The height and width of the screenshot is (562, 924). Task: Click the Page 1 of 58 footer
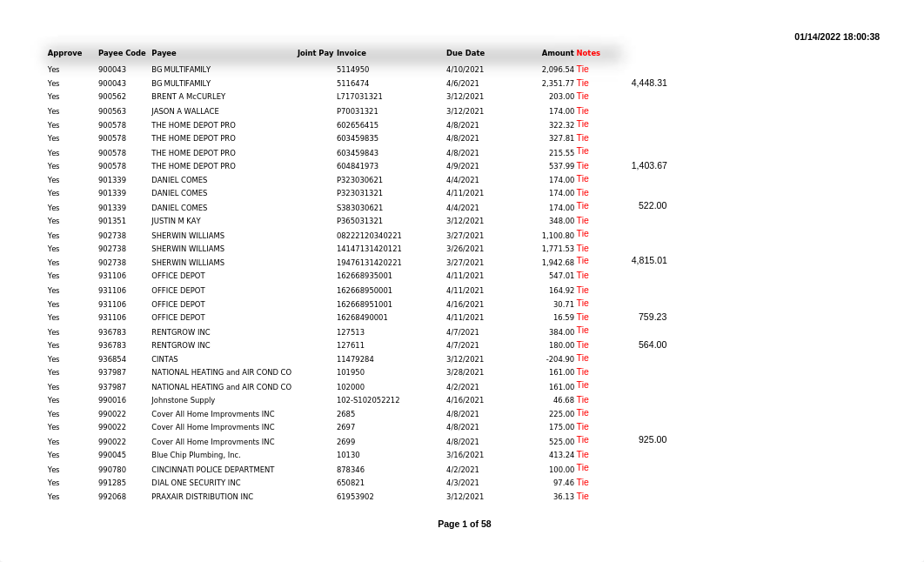tap(464, 524)
